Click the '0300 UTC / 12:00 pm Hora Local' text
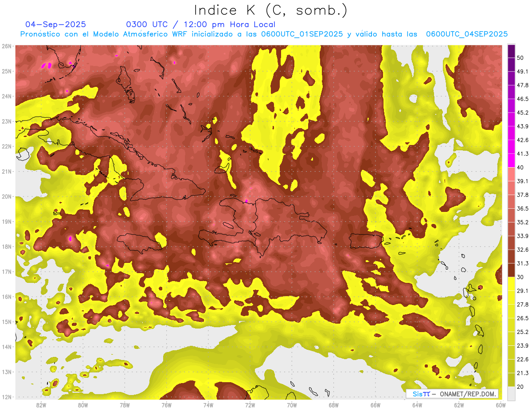The width and height of the screenshot is (532, 411). [x=200, y=24]
